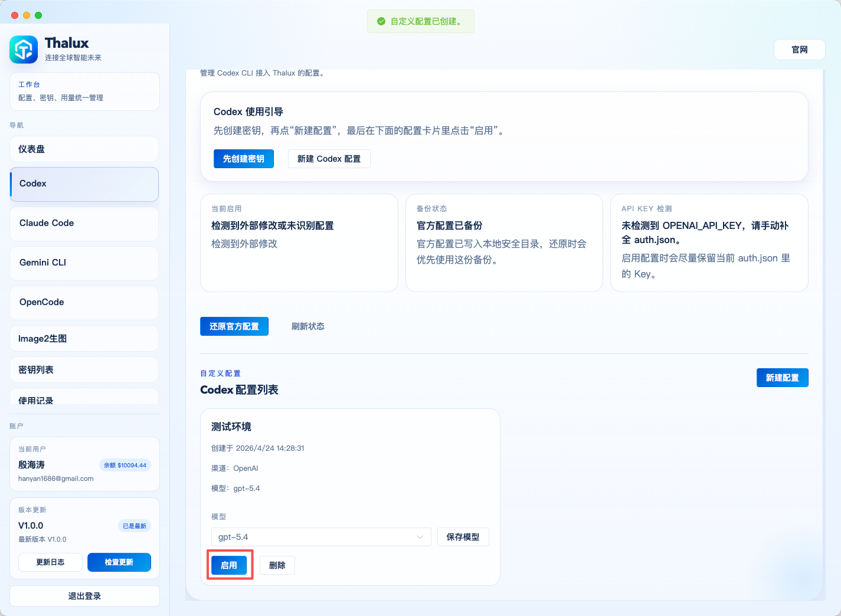Click the 官方配置已备份 status text
Screen dimensions: 841x616
450,225
